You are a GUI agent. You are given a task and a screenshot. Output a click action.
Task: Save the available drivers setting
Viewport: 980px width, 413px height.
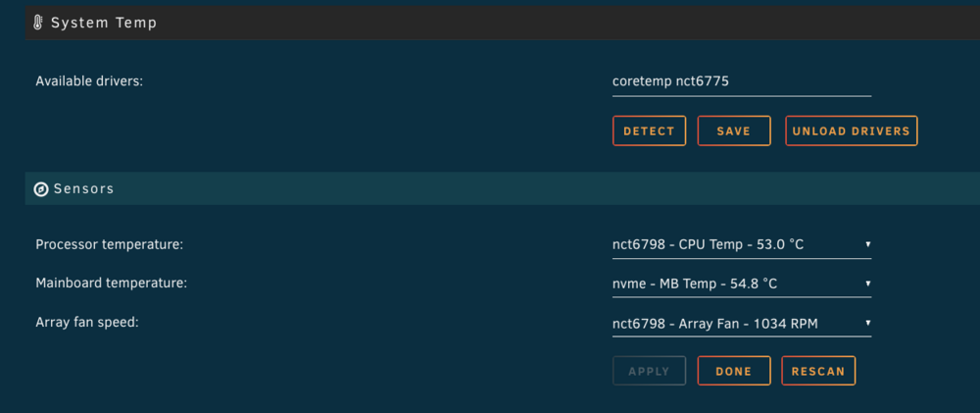734,130
